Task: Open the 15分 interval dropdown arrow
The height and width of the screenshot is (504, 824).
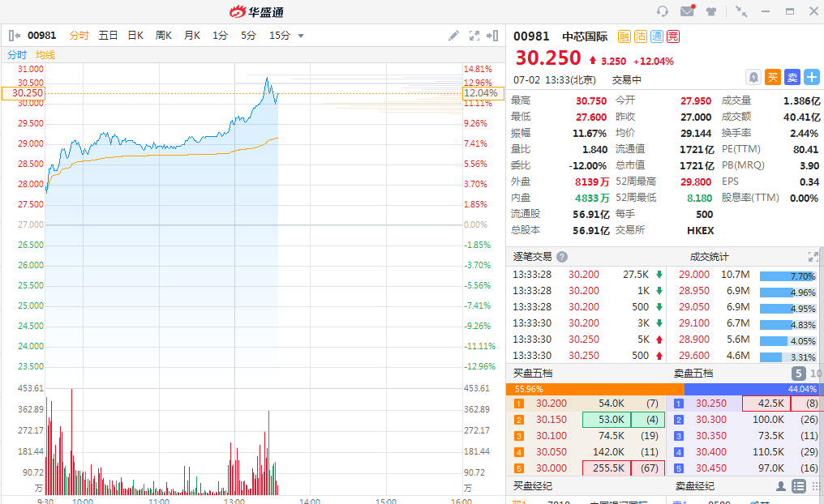Action: 301,36
